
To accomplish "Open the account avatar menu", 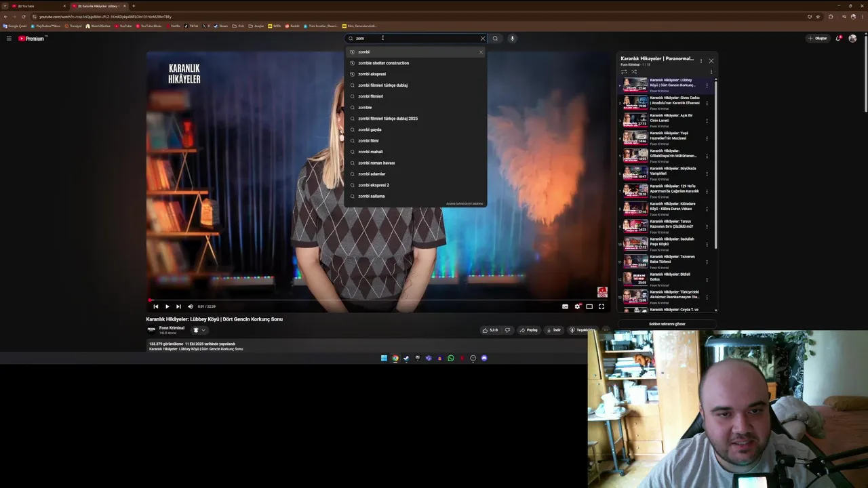I will click(x=852, y=39).
